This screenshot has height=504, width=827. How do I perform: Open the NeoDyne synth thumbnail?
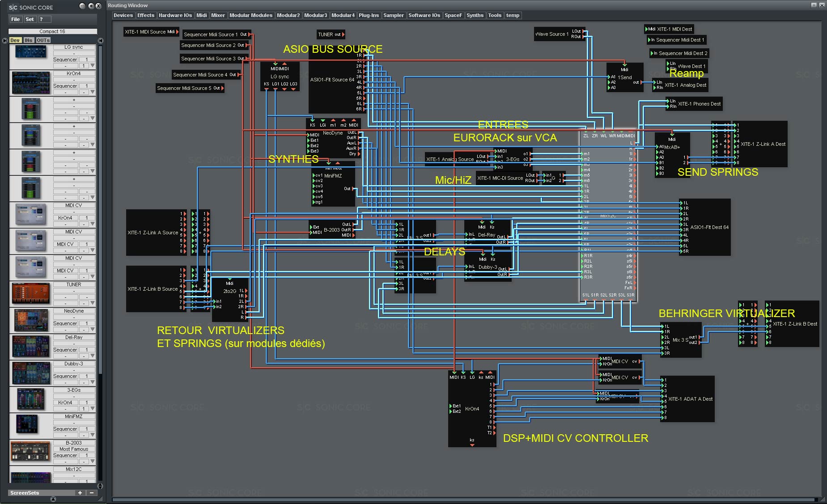(x=31, y=320)
